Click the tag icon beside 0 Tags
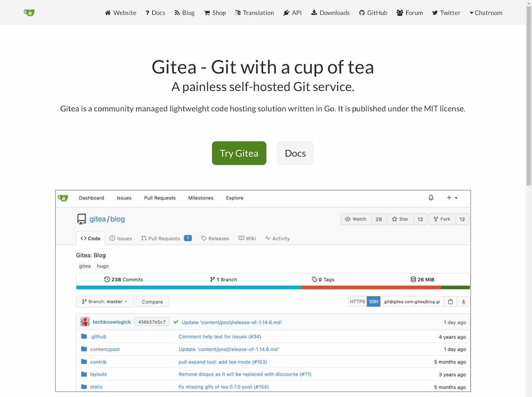This screenshot has height=397, width=532. click(313, 279)
